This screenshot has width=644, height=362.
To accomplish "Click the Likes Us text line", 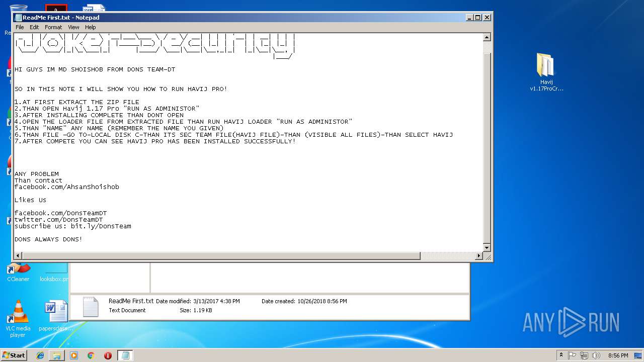I will pyautogui.click(x=31, y=200).
